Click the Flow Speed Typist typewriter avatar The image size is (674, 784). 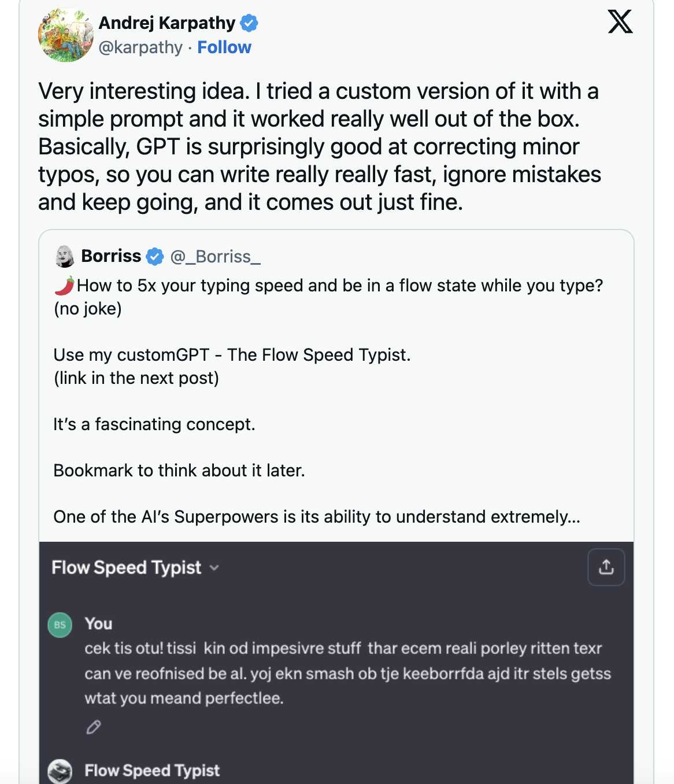(60, 771)
